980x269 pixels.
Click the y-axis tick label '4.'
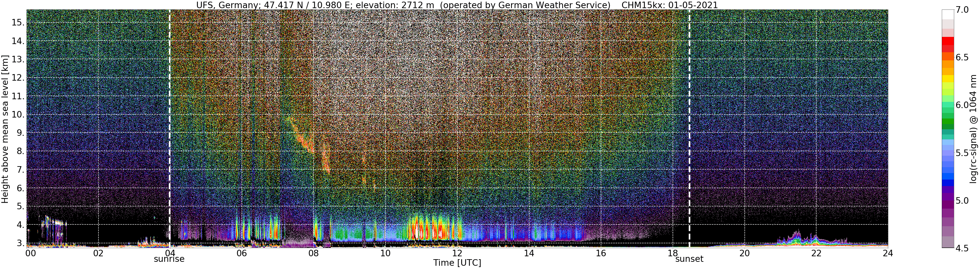click(x=21, y=225)
